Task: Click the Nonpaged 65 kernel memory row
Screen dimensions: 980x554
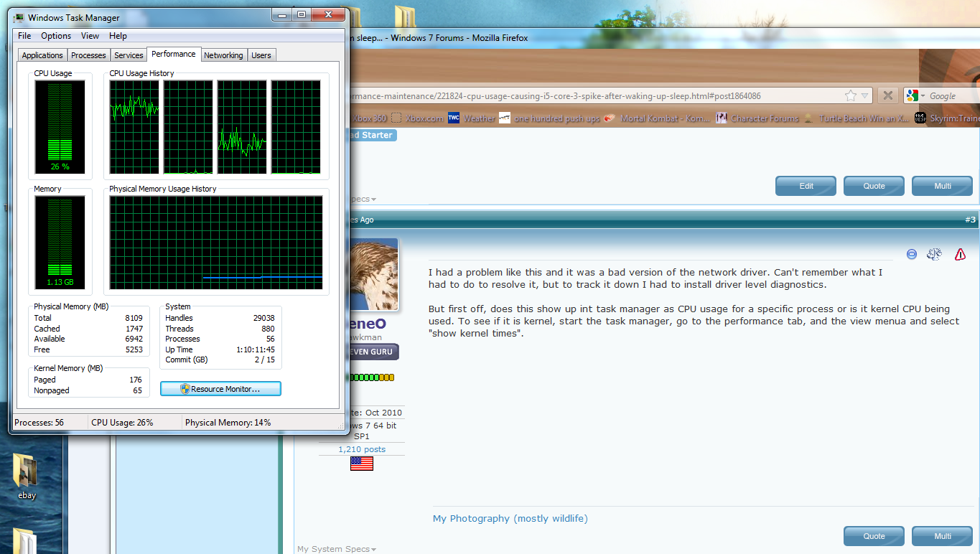Action: tap(88, 390)
